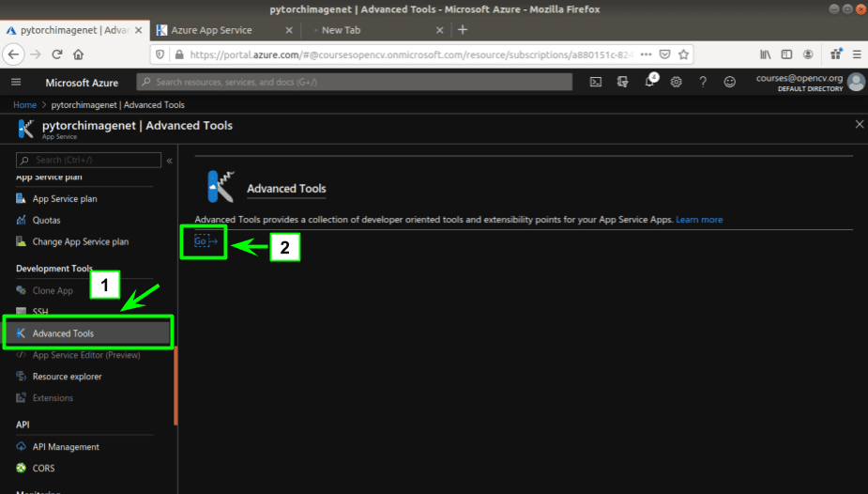The width and height of the screenshot is (868, 494).
Task: Click the courses@opencv.org account avatar
Action: point(857,82)
